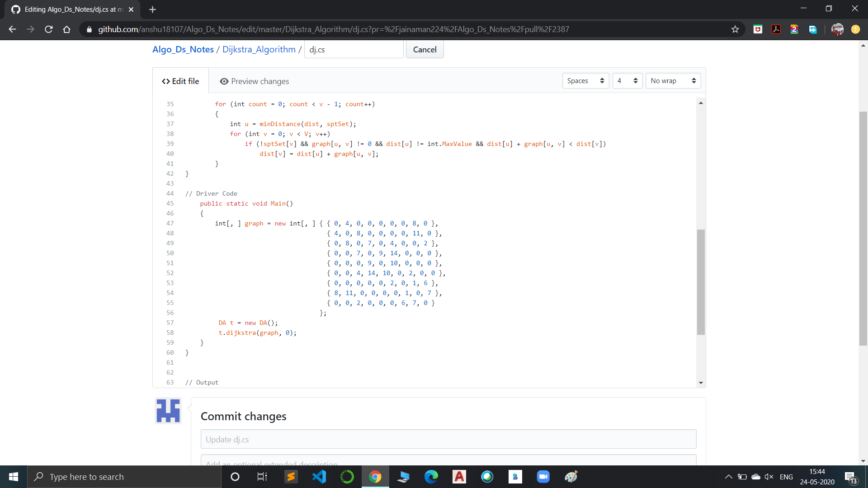Viewport: 868px width, 488px height.
Task: Switch to the Preview changes tab
Action: tap(254, 81)
